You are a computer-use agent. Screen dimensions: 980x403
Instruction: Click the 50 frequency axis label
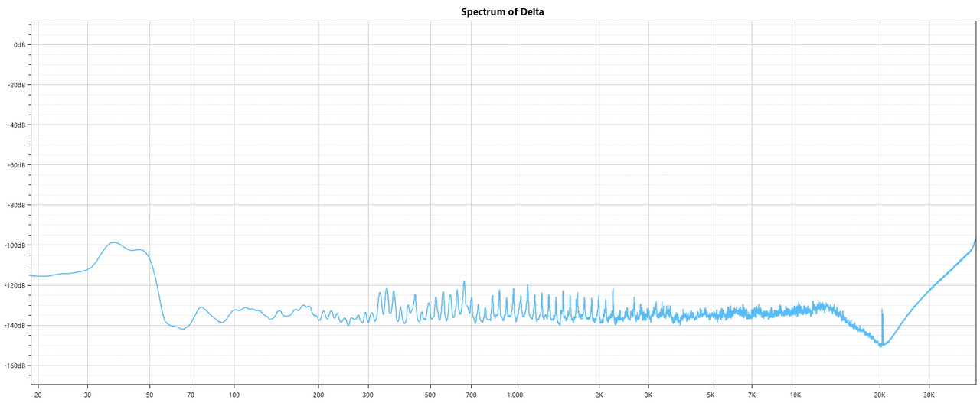pyautogui.click(x=149, y=396)
